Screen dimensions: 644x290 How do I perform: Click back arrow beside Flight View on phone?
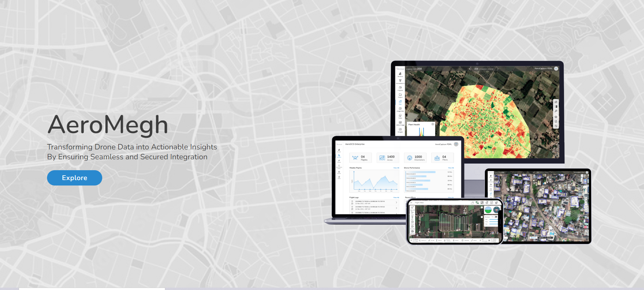point(411,203)
